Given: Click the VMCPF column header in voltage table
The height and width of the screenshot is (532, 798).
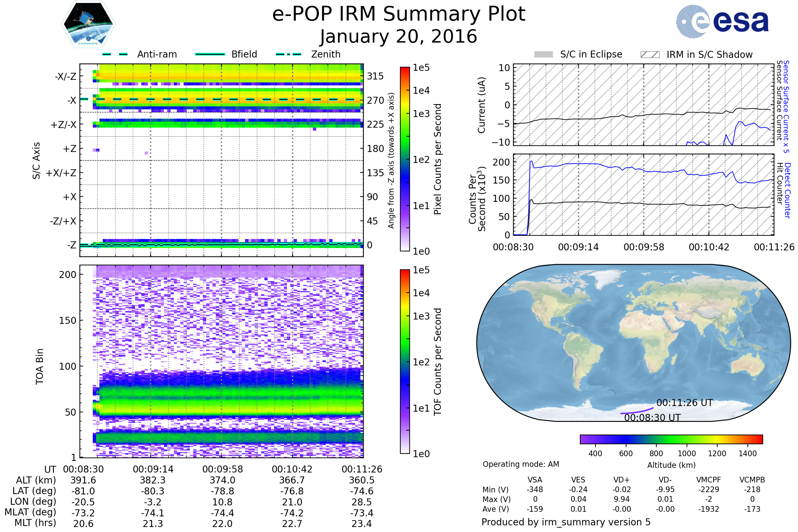Looking at the screenshot, I should [x=709, y=480].
